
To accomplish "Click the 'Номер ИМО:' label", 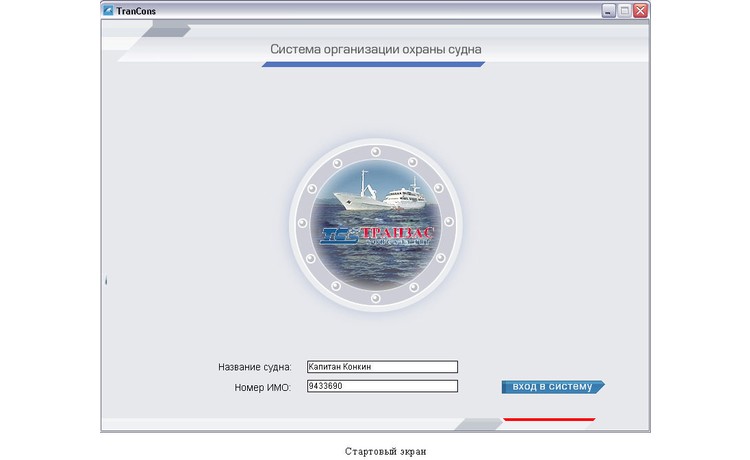I will [260, 387].
